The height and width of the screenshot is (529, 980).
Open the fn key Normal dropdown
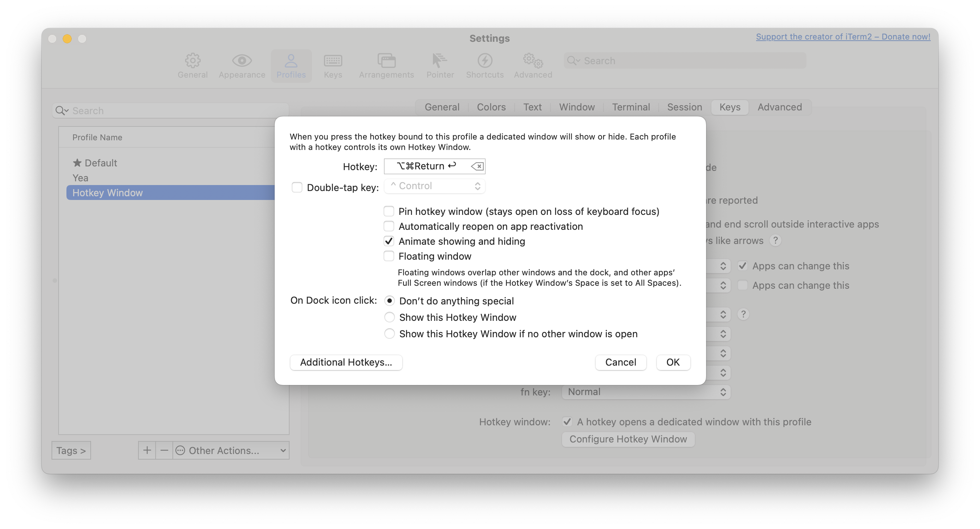tap(646, 392)
